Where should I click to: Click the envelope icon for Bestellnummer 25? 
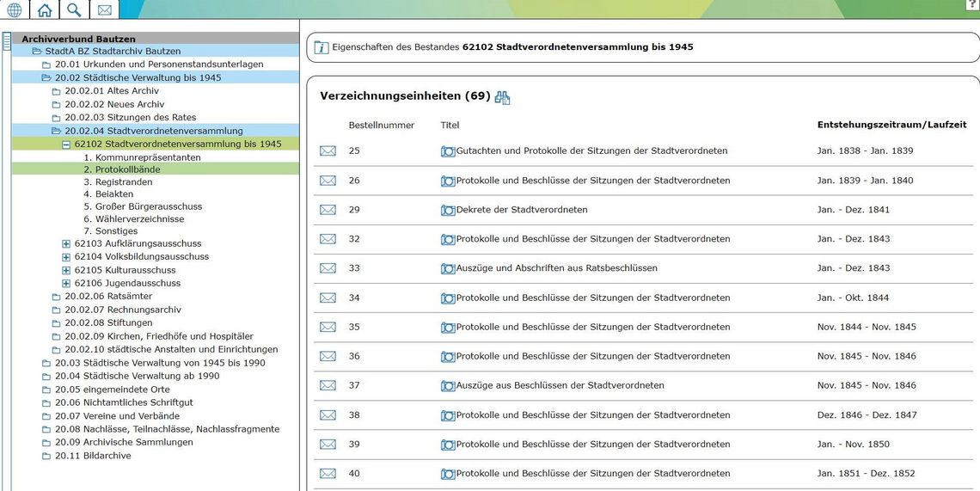coord(328,151)
